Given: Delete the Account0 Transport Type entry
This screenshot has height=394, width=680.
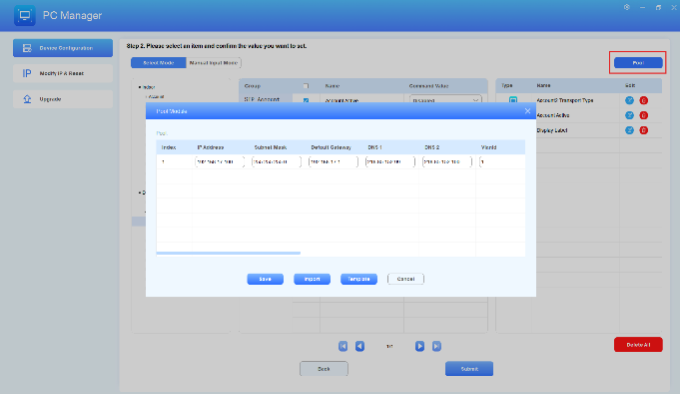Looking at the screenshot, I should coord(644,100).
